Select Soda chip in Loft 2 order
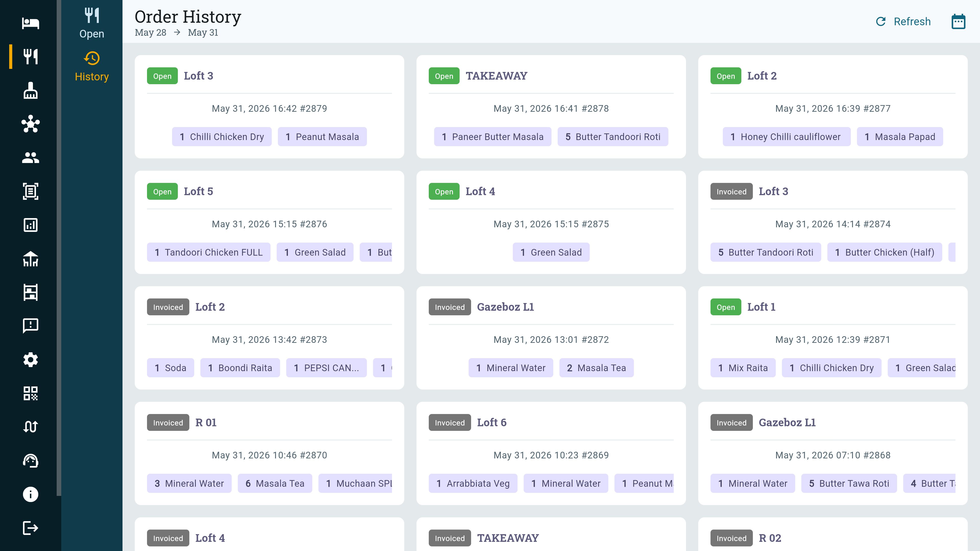980x551 pixels. click(x=170, y=368)
